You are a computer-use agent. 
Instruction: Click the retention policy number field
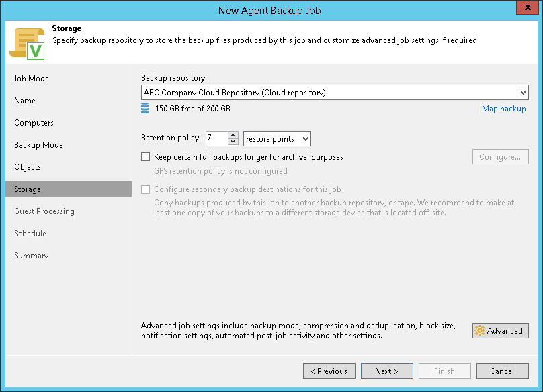[216, 138]
